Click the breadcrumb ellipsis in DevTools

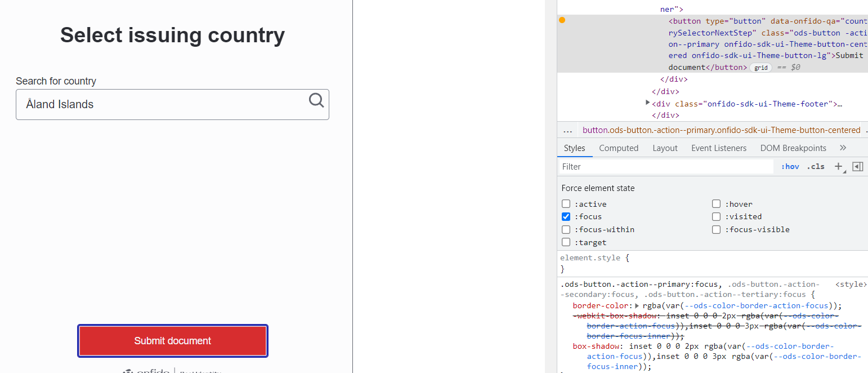point(567,130)
